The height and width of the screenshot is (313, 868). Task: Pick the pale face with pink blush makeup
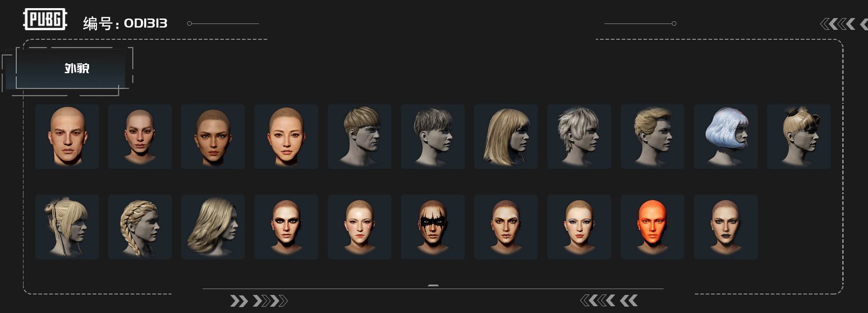(359, 227)
